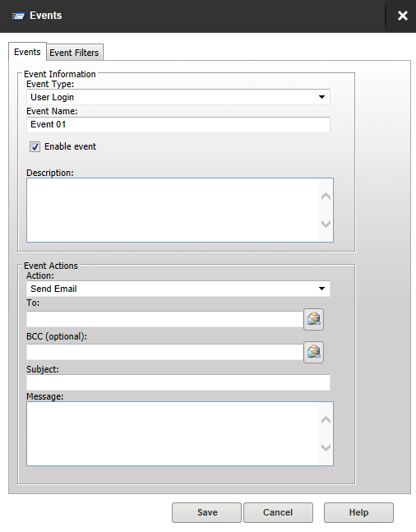Focus the Message text area
The height and width of the screenshot is (532, 416).
(173, 433)
